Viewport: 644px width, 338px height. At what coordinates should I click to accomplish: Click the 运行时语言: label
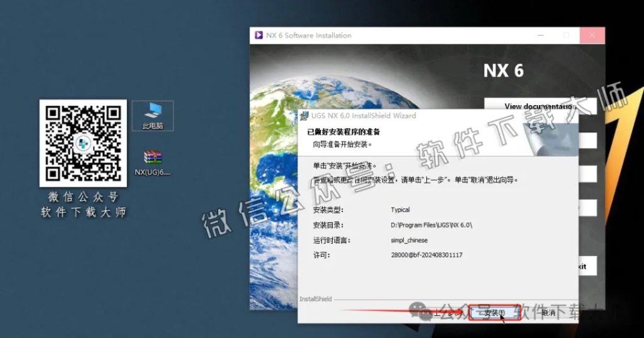pos(331,240)
